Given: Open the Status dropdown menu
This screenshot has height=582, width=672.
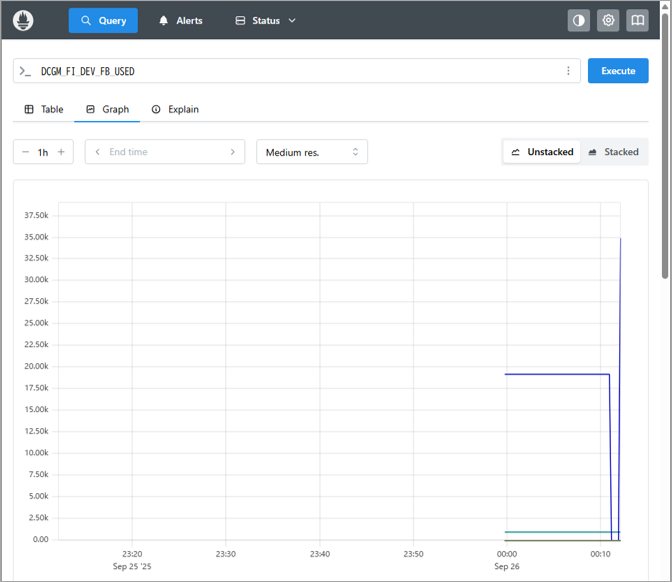Looking at the screenshot, I should tap(265, 20).
